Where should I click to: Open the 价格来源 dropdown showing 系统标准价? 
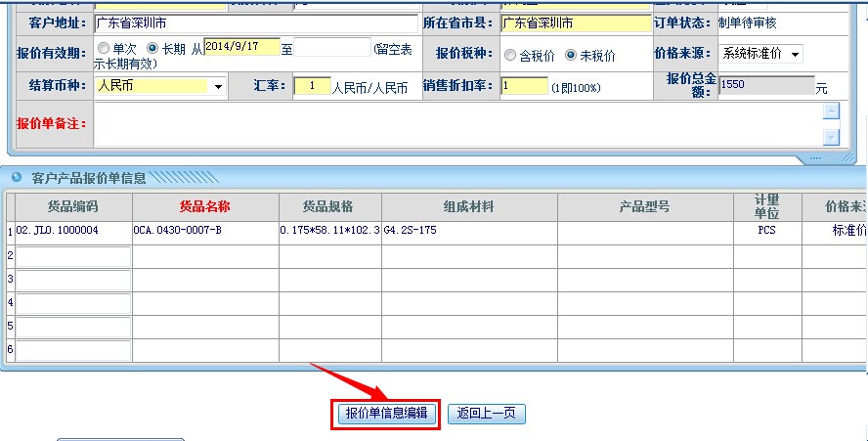pyautogui.click(x=760, y=54)
